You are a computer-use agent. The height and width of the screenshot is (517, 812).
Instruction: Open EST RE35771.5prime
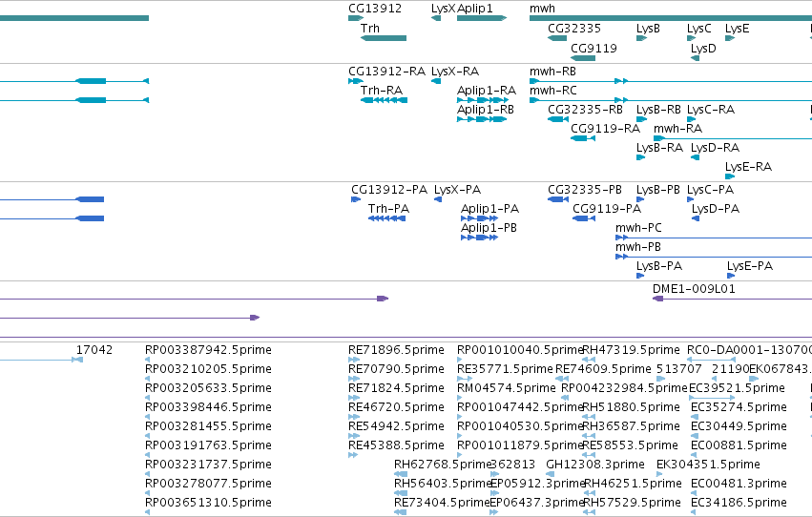click(505, 369)
